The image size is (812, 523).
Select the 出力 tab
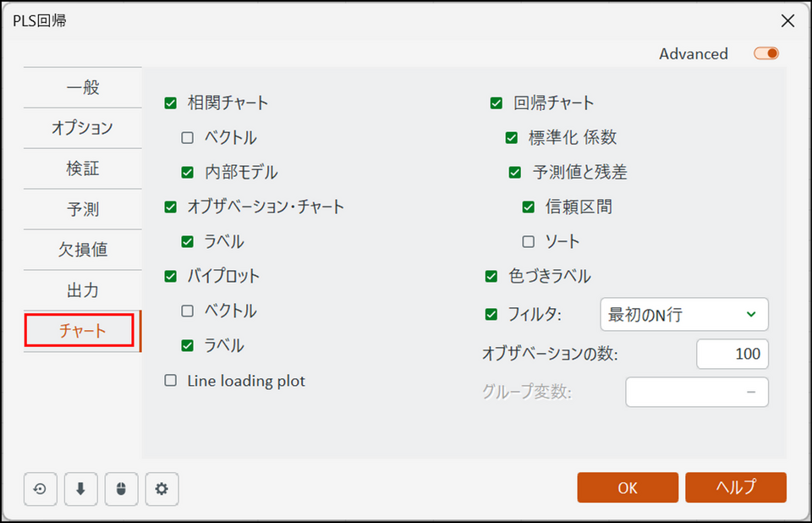coord(83,290)
